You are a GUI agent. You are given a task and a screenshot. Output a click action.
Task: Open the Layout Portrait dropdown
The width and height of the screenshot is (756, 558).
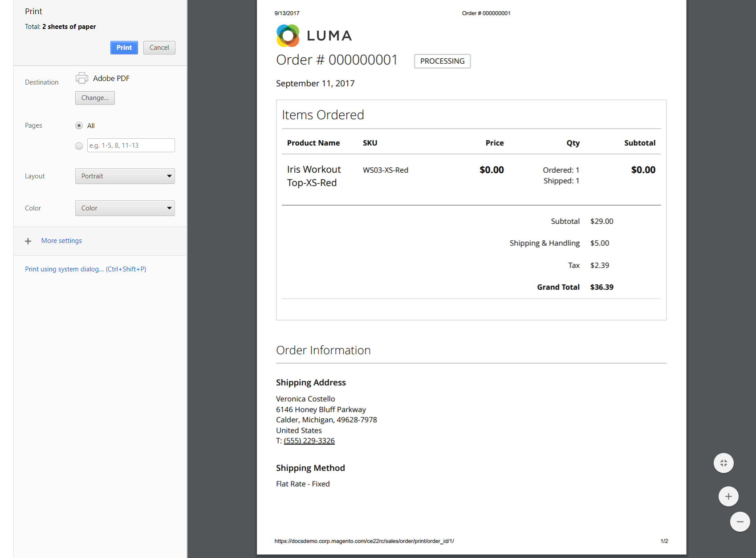(x=125, y=176)
